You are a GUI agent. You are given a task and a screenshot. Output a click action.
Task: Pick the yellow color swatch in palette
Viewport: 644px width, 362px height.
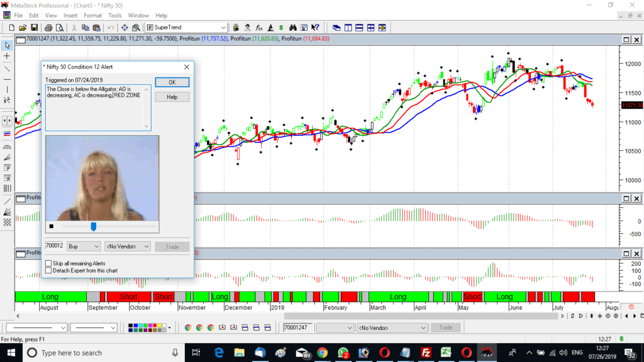click(x=159, y=326)
